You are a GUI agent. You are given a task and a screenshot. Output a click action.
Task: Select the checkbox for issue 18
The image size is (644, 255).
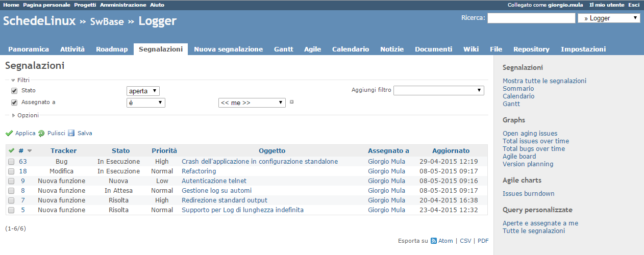[x=11, y=171]
